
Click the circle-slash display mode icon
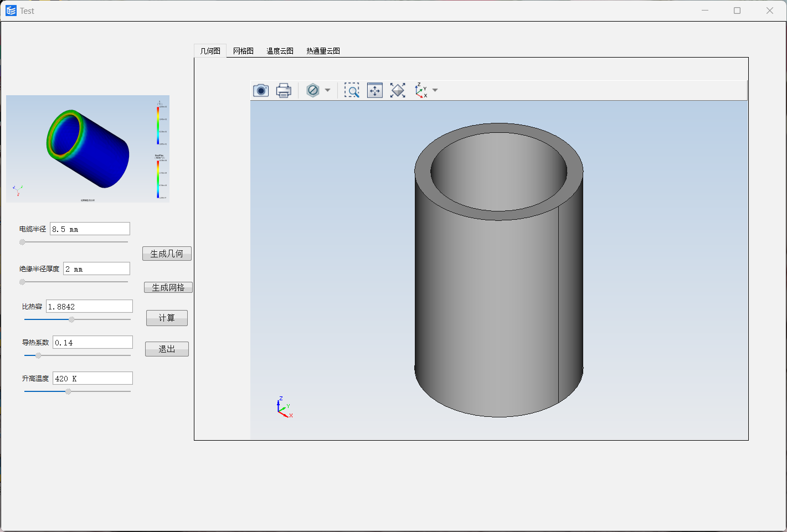pos(313,90)
